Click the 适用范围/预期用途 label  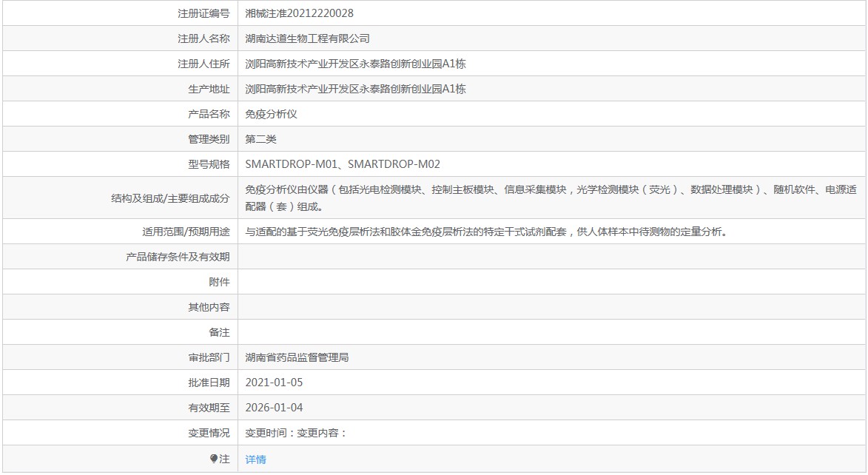186,232
